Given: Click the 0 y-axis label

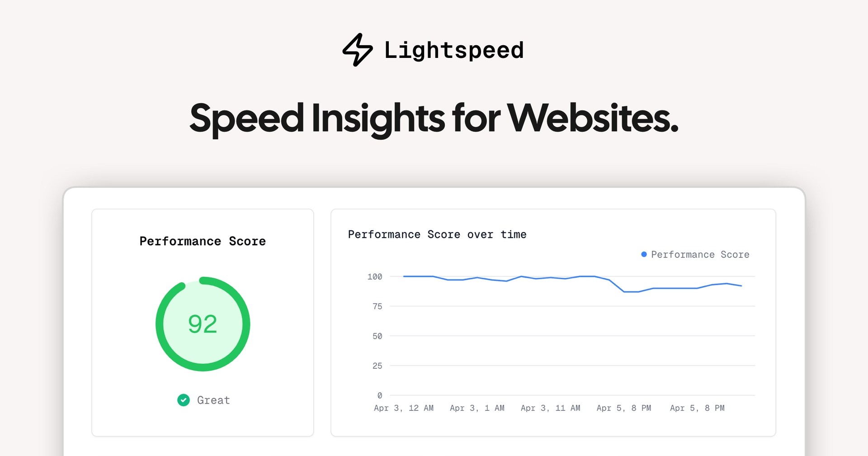Looking at the screenshot, I should (379, 395).
